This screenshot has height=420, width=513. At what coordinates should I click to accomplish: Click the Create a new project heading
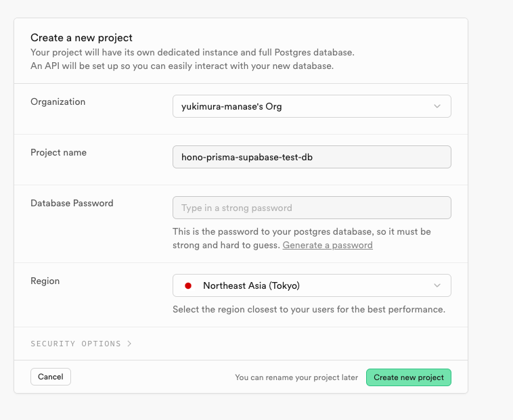(81, 38)
